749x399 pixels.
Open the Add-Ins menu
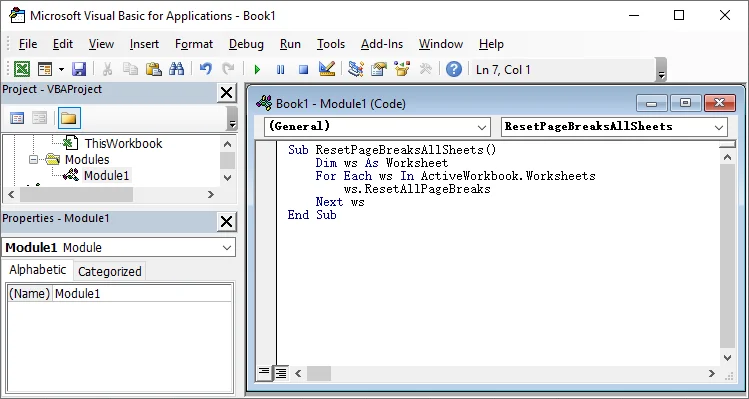tap(382, 44)
